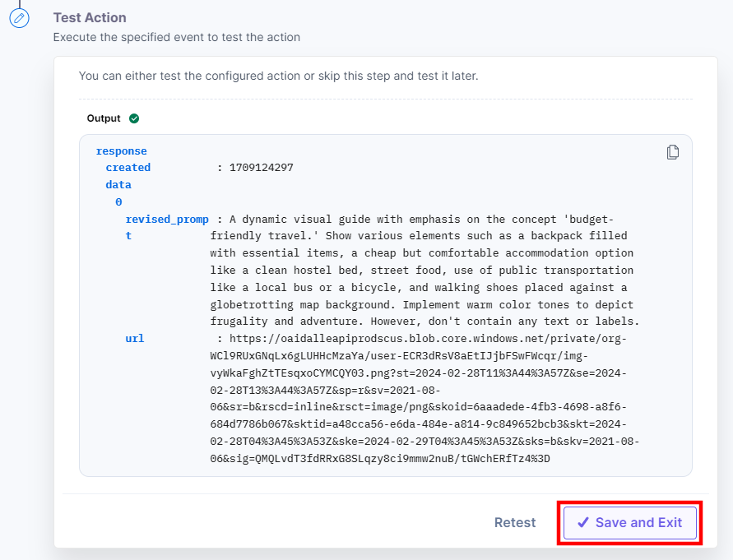733x560 pixels.
Task: Collapse the 0 index node under data
Action: (x=119, y=202)
